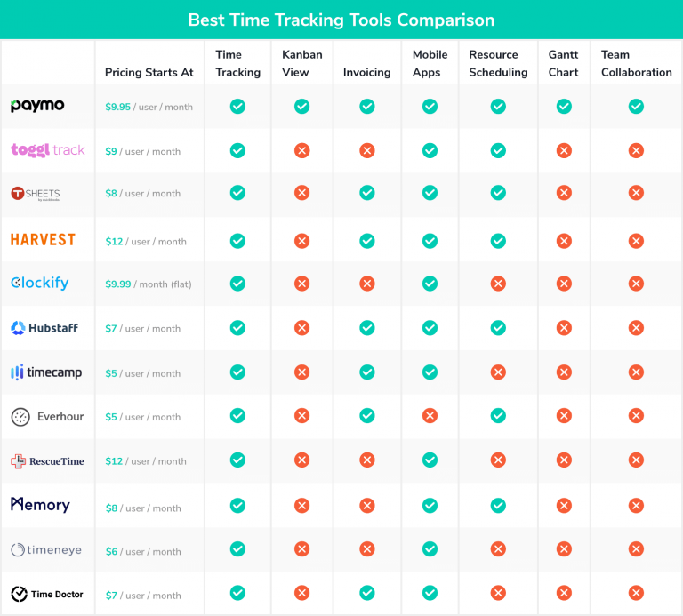Select the Resource Scheduling column header
The height and width of the screenshot is (616, 683).
pyautogui.click(x=498, y=63)
